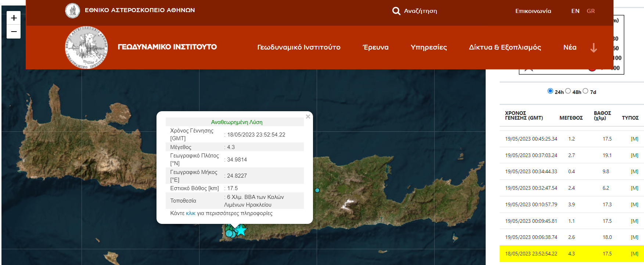Click the Αναζήτηση search label

(421, 11)
